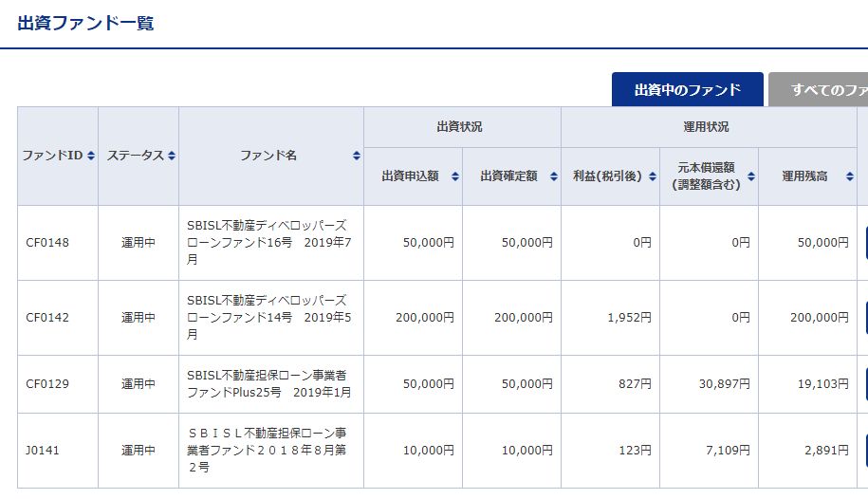This screenshot has width=868, height=499.
Task: Click the 200,000円 運用残高 for CF0142
Action: tap(820, 318)
